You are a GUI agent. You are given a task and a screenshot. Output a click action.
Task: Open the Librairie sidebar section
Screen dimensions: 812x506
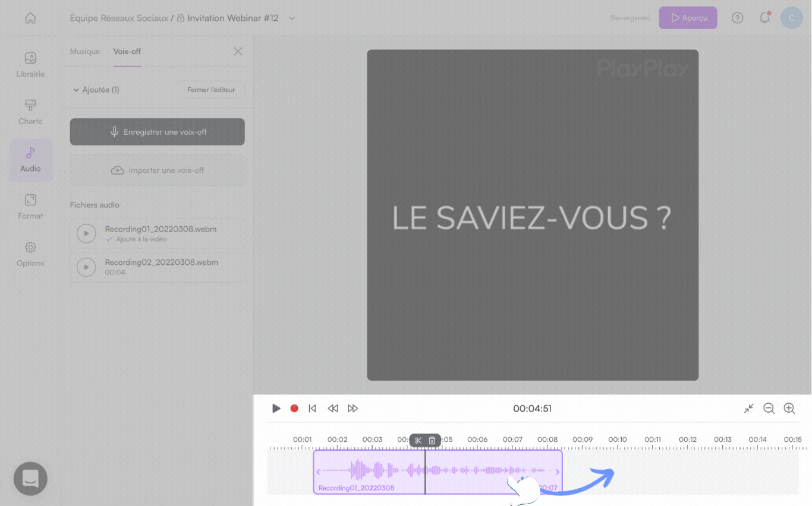coord(30,65)
